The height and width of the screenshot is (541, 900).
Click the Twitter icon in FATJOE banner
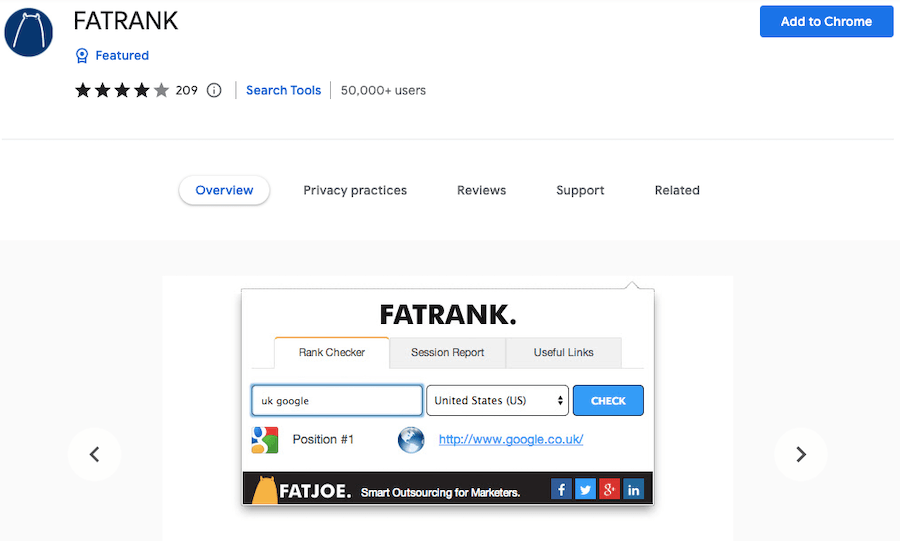click(585, 489)
